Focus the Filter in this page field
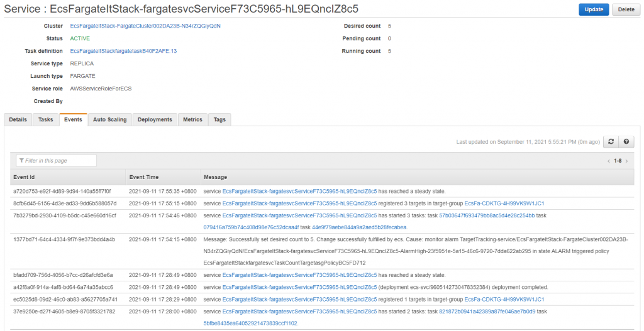Image resolution: width=644 pixels, height=331 pixels. click(56, 161)
